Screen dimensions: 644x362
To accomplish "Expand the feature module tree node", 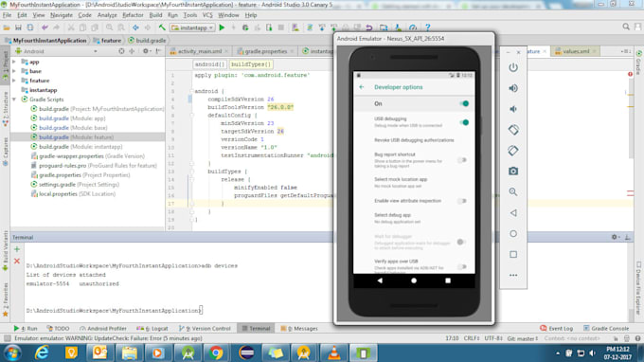I will pyautogui.click(x=14, y=81).
